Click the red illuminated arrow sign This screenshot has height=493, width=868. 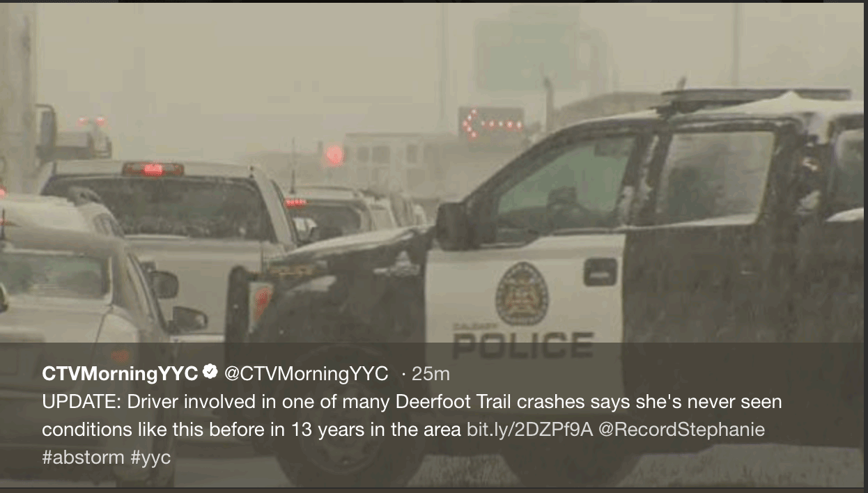492,122
